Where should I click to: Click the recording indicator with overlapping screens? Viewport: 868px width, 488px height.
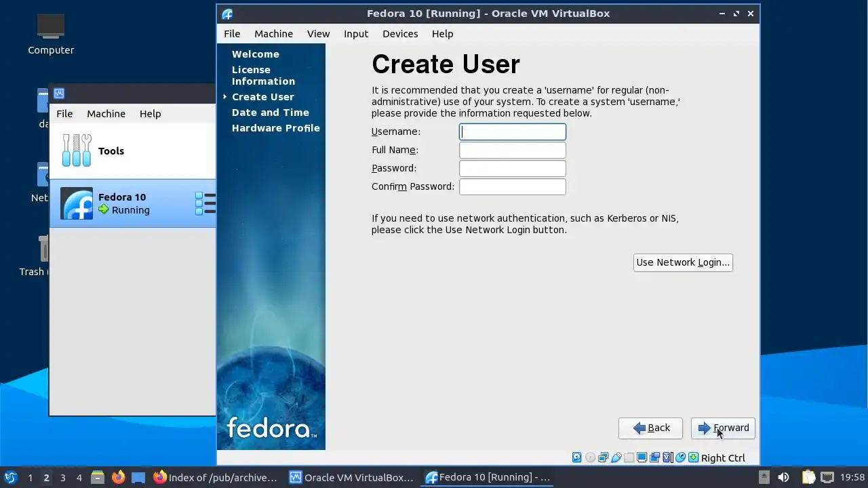click(x=654, y=457)
